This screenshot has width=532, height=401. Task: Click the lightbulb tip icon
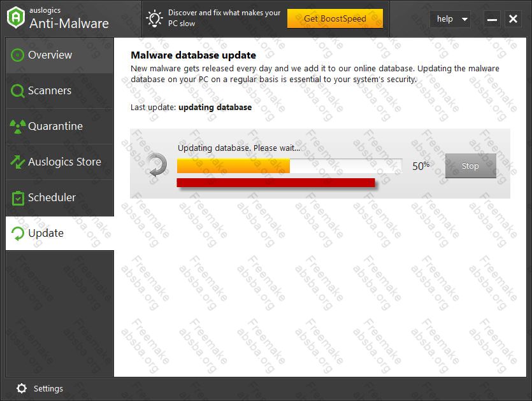point(154,18)
